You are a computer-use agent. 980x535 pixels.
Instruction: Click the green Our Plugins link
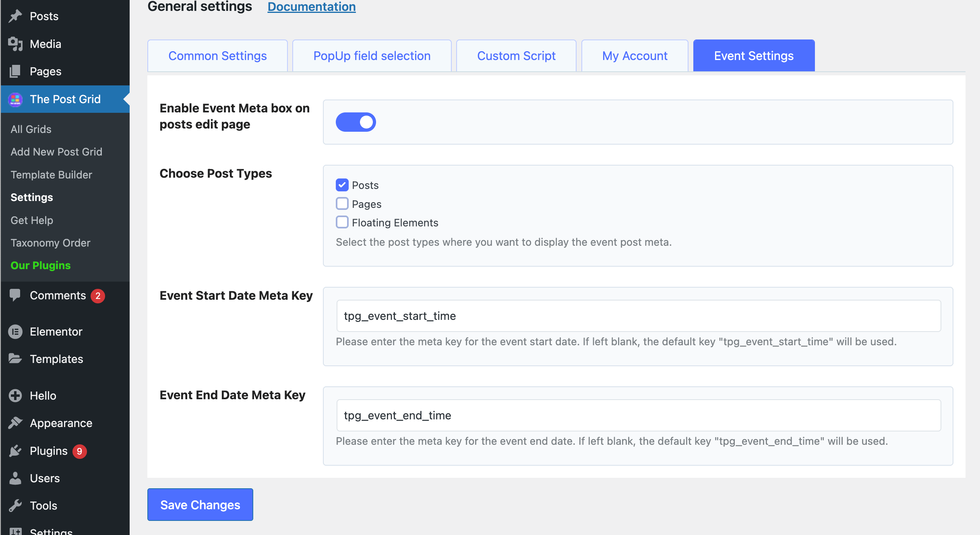click(41, 265)
